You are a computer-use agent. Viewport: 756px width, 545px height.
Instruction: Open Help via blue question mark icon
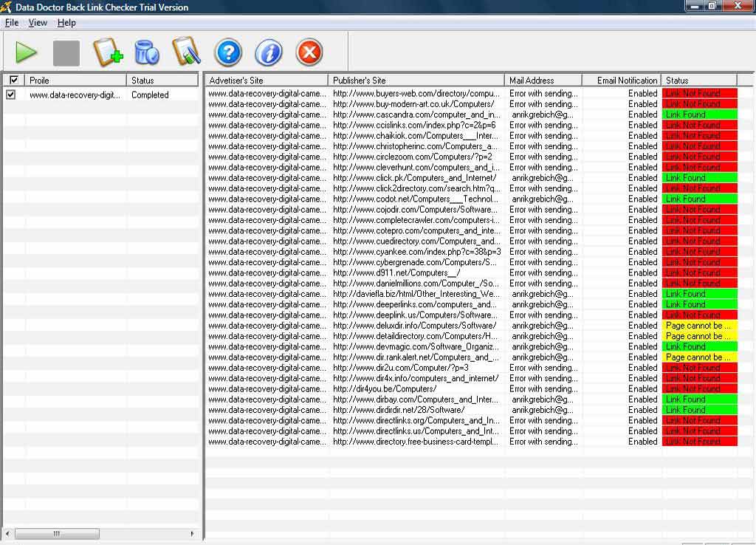click(228, 52)
